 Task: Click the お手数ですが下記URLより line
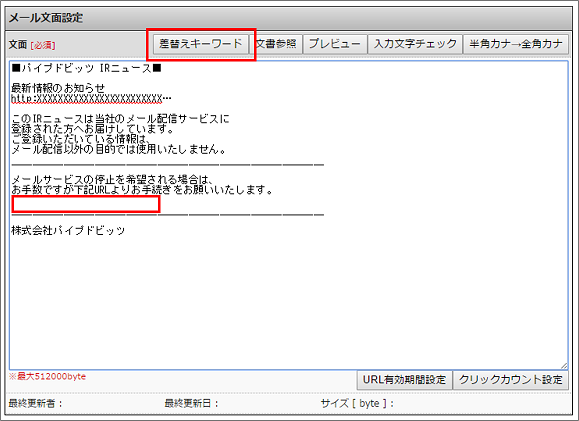[x=142, y=190]
